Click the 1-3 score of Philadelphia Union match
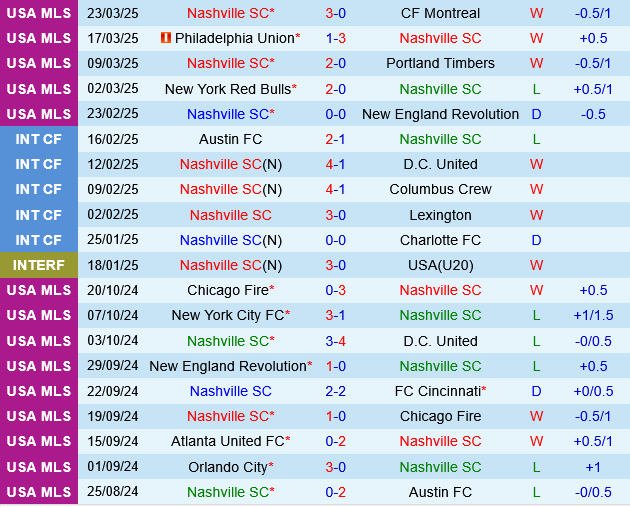This screenshot has width=630, height=507. click(x=335, y=38)
